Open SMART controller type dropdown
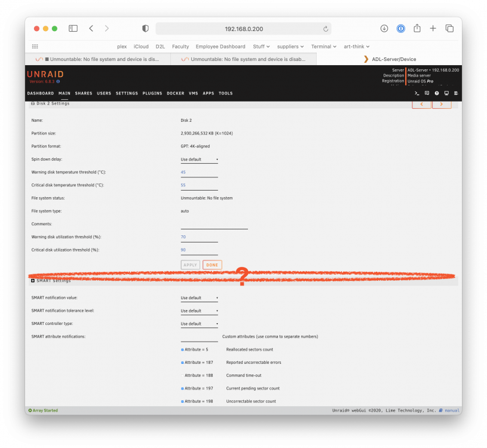This screenshot has height=448, width=487. pyautogui.click(x=199, y=324)
